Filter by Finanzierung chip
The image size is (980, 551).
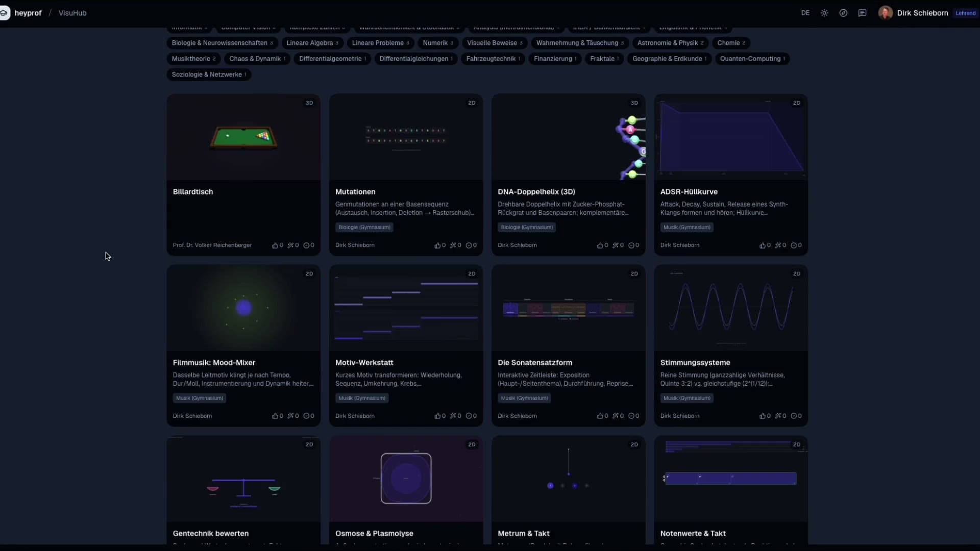[555, 59]
